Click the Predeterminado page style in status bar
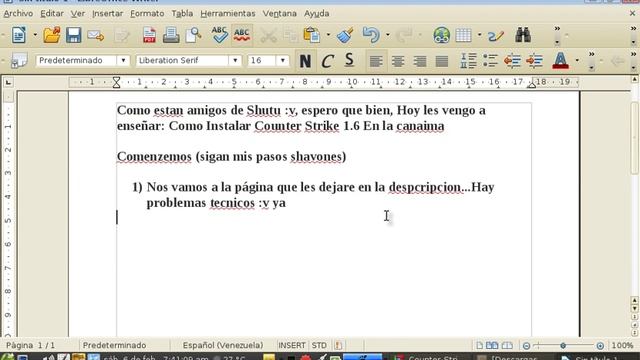The height and width of the screenshot is (360, 640). pyautogui.click(x=114, y=345)
